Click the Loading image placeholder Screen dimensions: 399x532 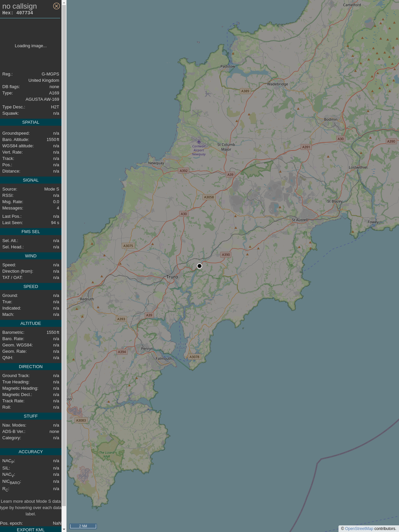coord(31,46)
